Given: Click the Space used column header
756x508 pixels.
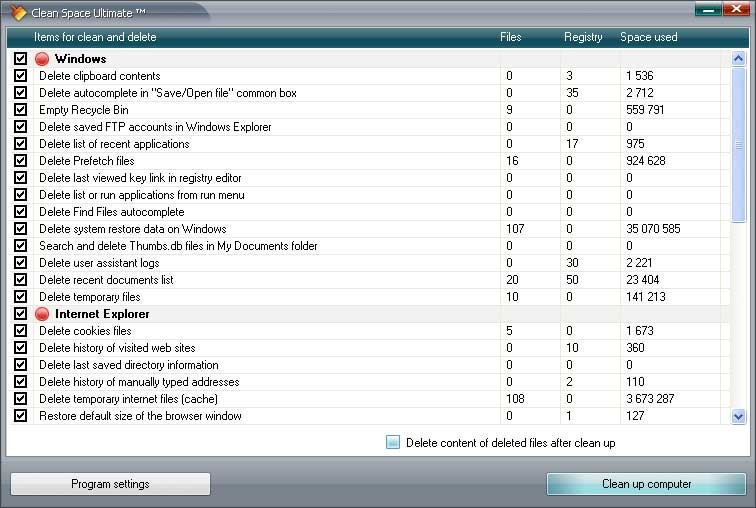Looking at the screenshot, I should click(x=648, y=37).
